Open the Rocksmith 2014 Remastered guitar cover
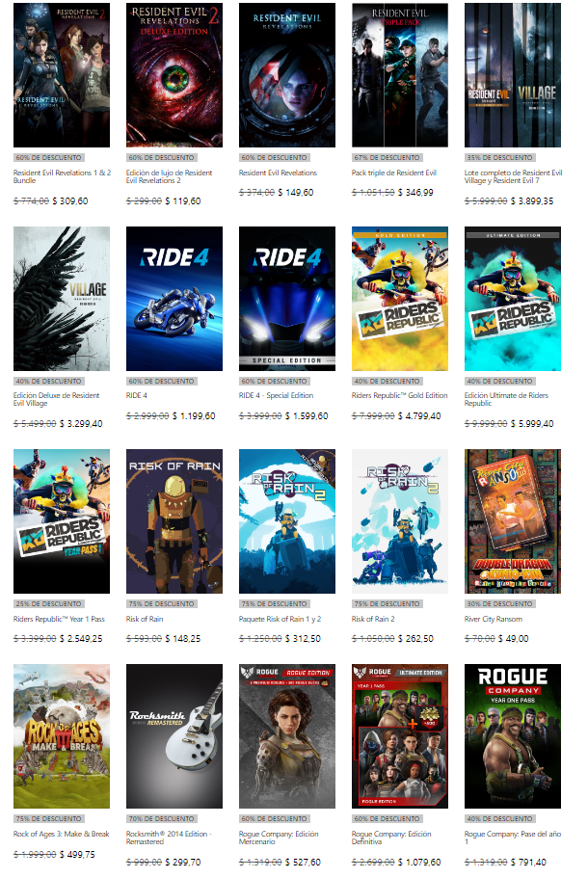The width and height of the screenshot is (588, 878). [x=174, y=735]
